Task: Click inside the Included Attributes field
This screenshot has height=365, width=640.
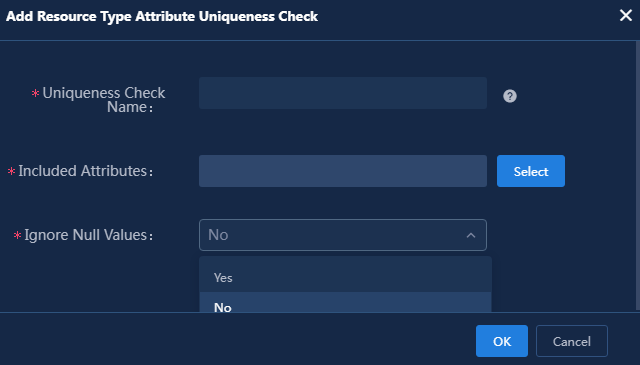Action: click(x=342, y=171)
